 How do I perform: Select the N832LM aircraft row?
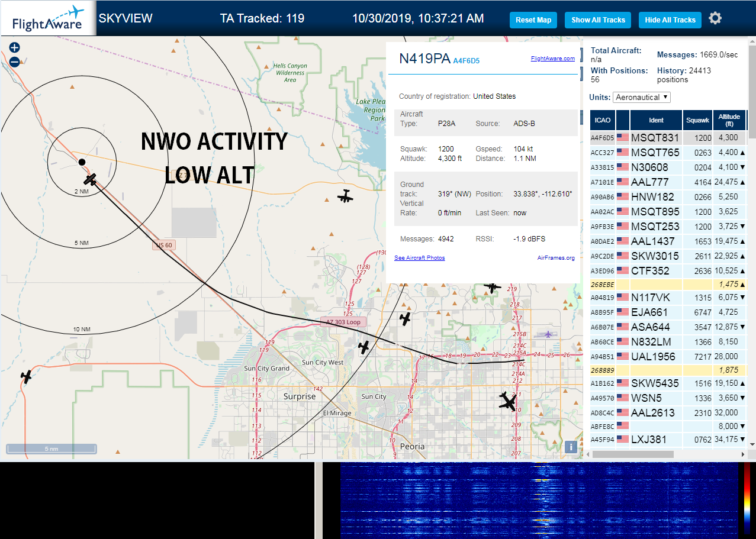click(669, 342)
